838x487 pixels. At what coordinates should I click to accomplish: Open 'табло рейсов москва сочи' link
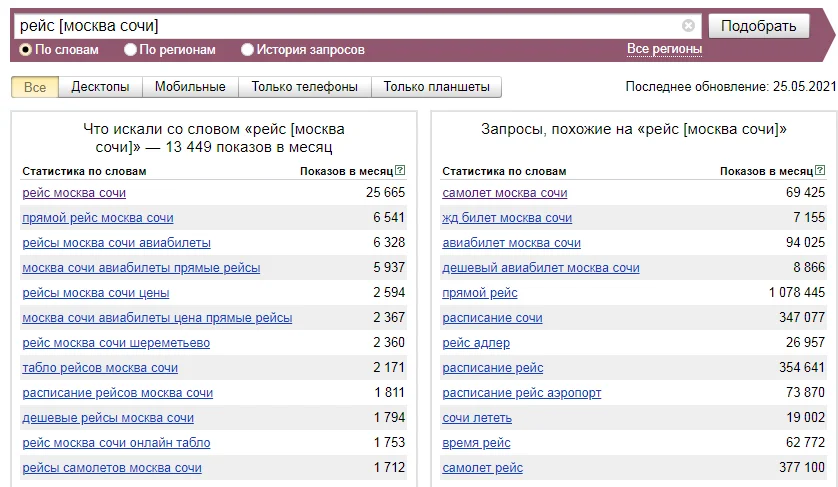100,368
